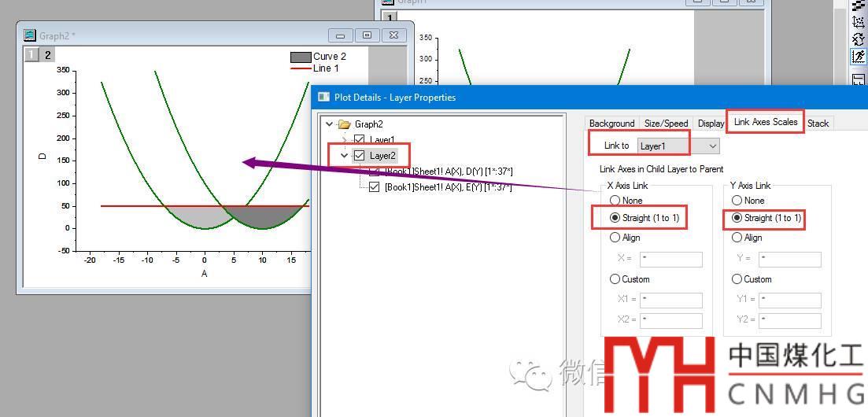Viewport: 868px width, 417px height.
Task: Open the Link Axes Scales tab
Action: (766, 122)
